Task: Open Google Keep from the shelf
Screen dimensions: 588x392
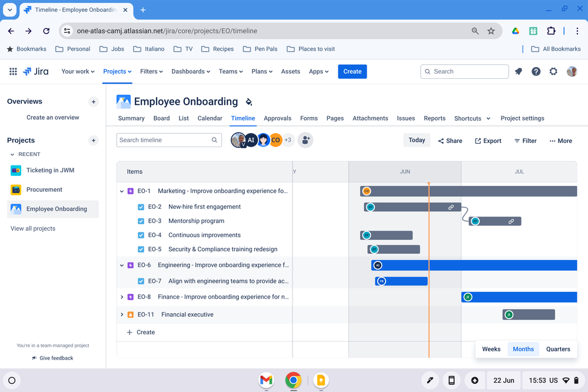Action: pyautogui.click(x=321, y=380)
